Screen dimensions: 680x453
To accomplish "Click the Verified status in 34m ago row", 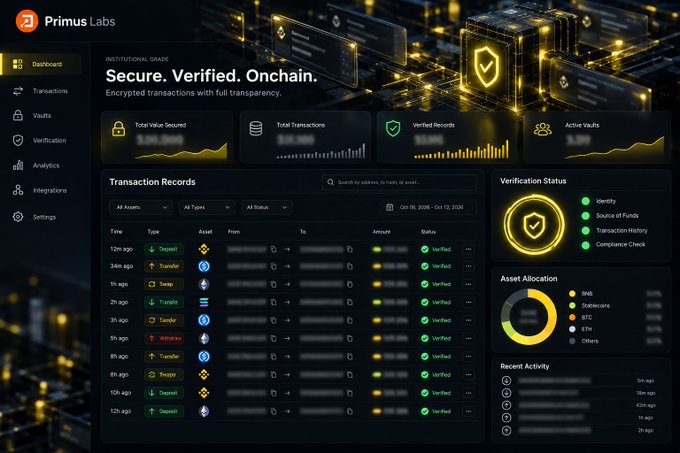I will (x=436, y=266).
